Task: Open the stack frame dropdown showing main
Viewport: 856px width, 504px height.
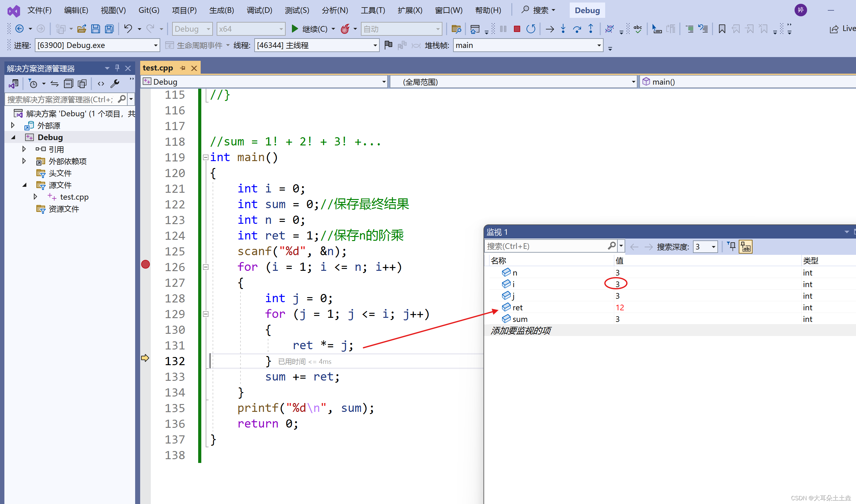Action: 528,45
